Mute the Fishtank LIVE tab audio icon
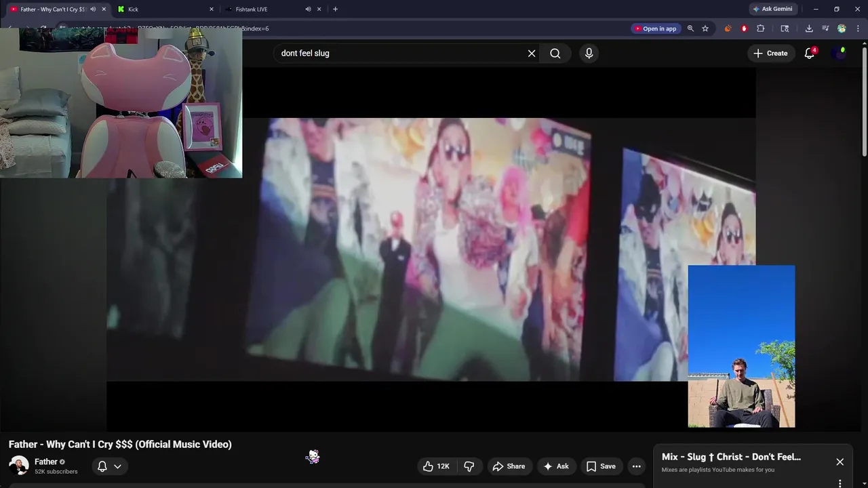Image resolution: width=868 pixels, height=488 pixels. point(308,9)
